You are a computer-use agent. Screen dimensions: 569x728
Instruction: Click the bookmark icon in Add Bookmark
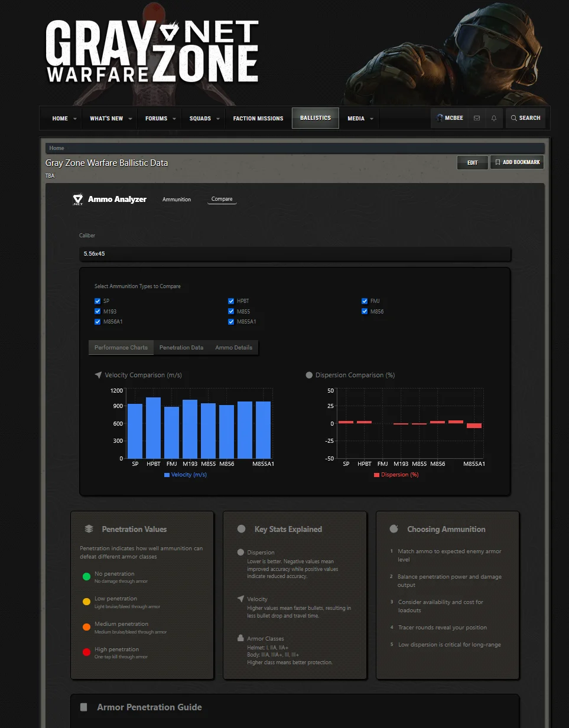[498, 162]
